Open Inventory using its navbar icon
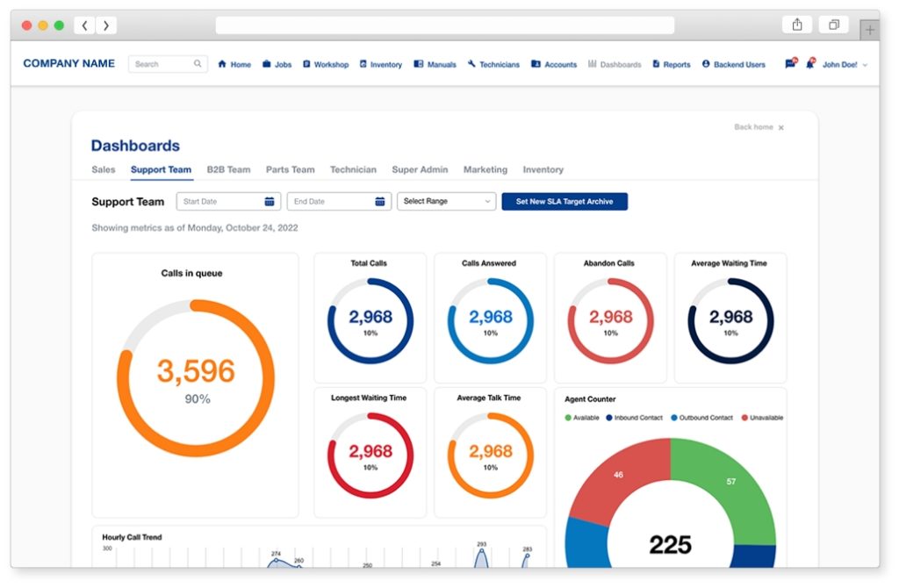899x588 pixels. click(x=363, y=64)
